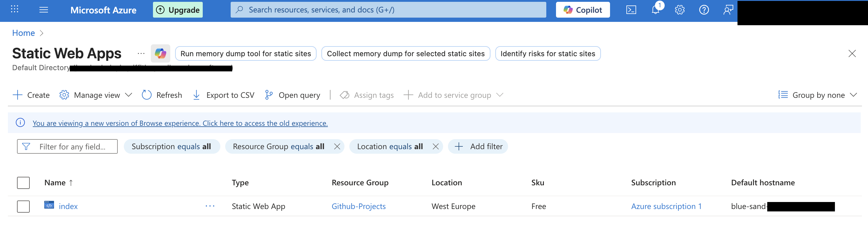Focus the Search resources, services, and docs box
This screenshot has width=868, height=226.
coord(388,10)
